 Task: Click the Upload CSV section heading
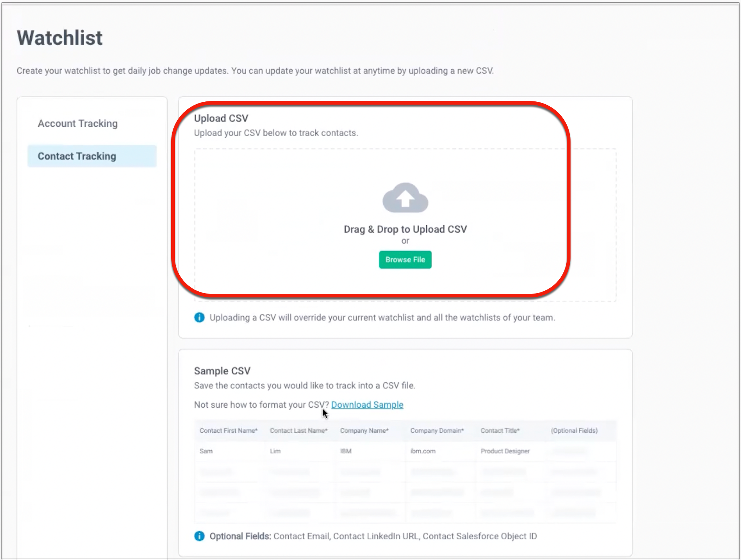tap(221, 118)
